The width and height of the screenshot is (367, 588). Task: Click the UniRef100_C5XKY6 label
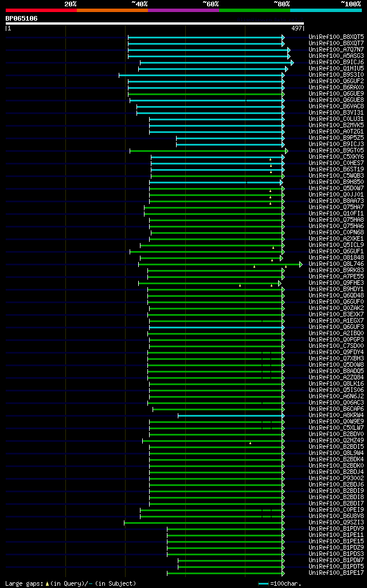click(336, 157)
